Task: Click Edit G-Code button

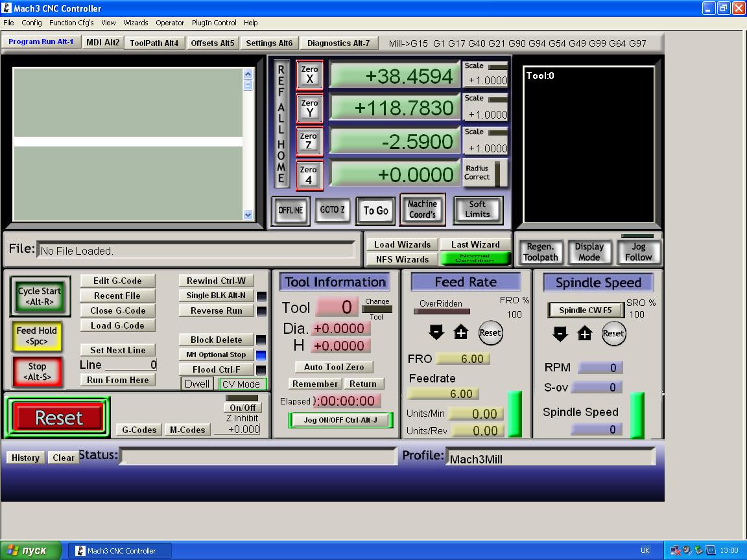Action: tap(117, 281)
